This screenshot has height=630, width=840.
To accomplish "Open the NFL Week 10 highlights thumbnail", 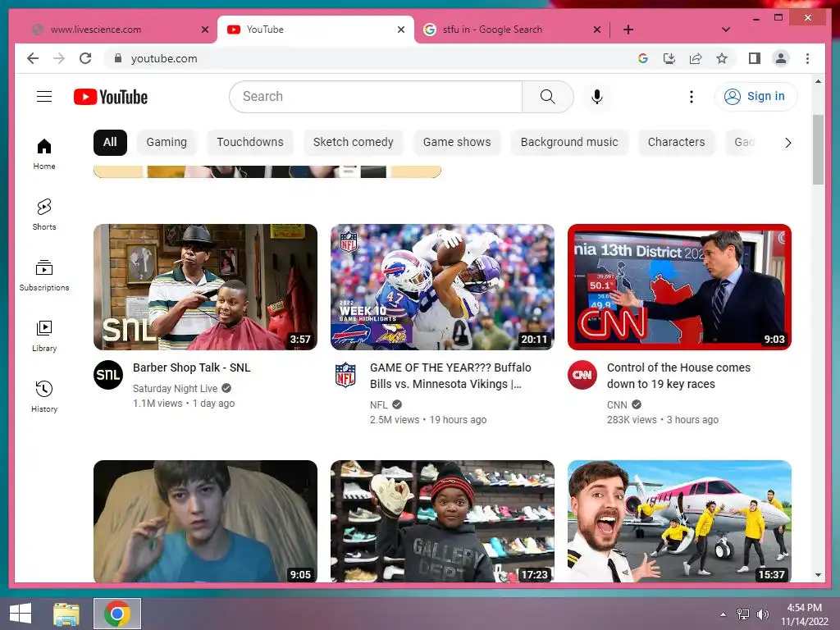I will (442, 287).
